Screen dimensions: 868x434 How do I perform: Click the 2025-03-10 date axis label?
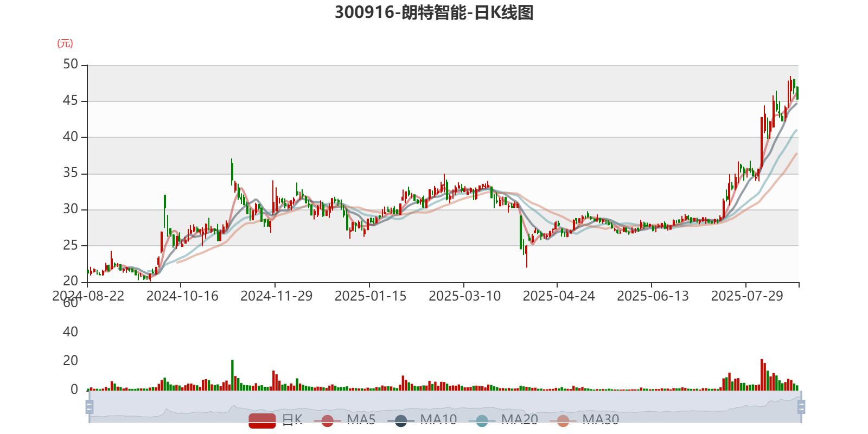[x=465, y=296]
